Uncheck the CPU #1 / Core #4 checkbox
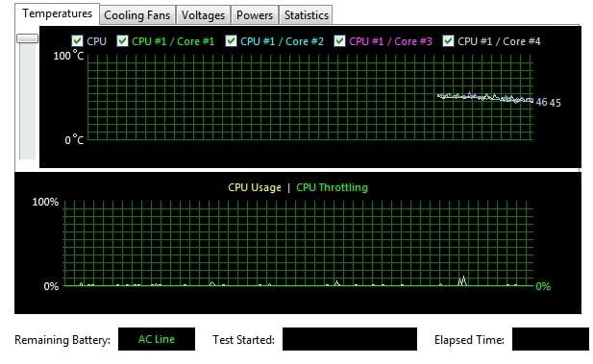The image size is (593, 364). (448, 41)
